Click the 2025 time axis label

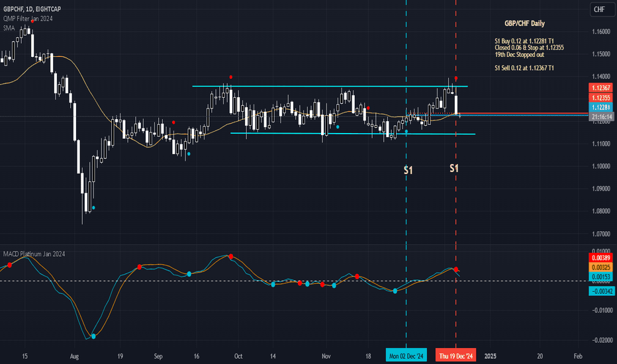[491, 356]
